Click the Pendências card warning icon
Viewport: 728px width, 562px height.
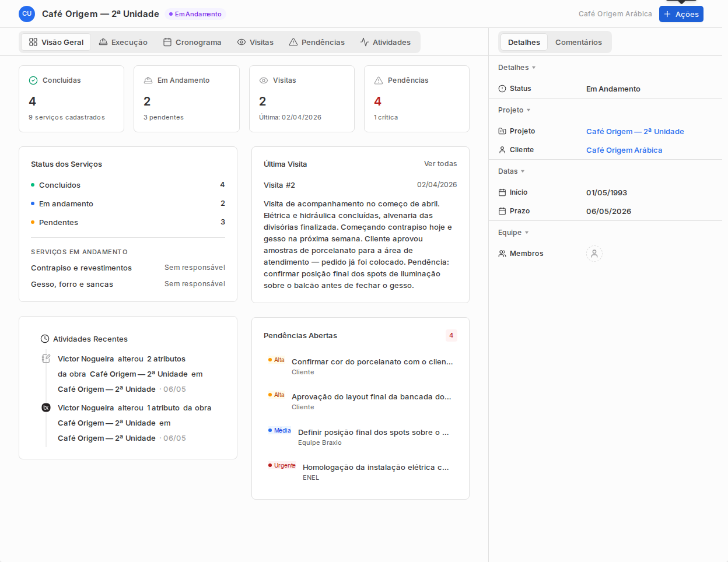tap(379, 80)
